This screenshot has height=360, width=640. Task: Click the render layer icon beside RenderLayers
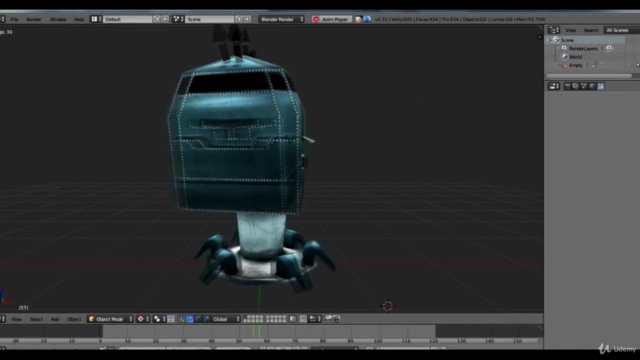pos(609,48)
